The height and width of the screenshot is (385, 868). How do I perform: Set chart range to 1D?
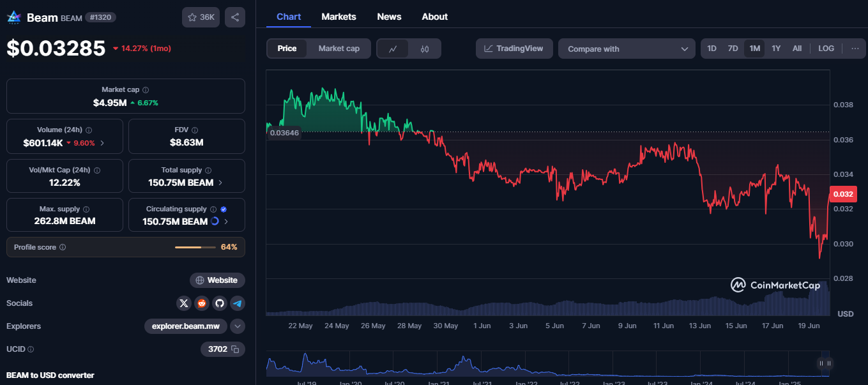click(712, 49)
